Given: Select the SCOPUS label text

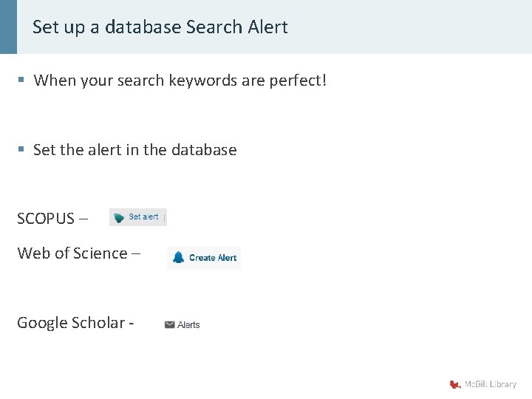Looking at the screenshot, I should pos(46,219).
